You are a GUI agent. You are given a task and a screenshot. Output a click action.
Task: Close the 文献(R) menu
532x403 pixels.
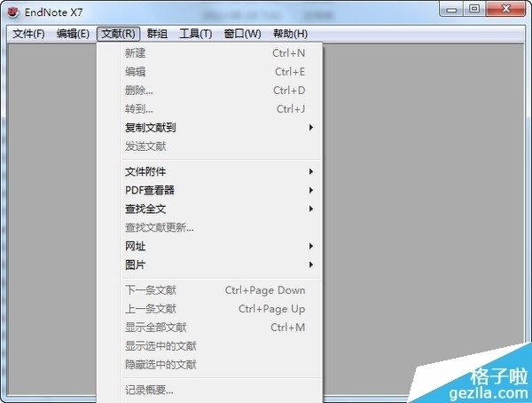[x=118, y=34]
